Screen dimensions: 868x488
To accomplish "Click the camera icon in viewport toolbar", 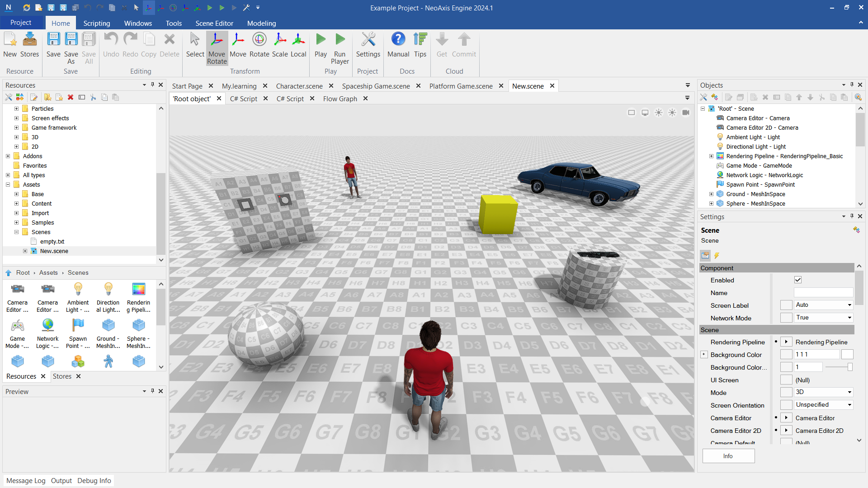I will (686, 113).
